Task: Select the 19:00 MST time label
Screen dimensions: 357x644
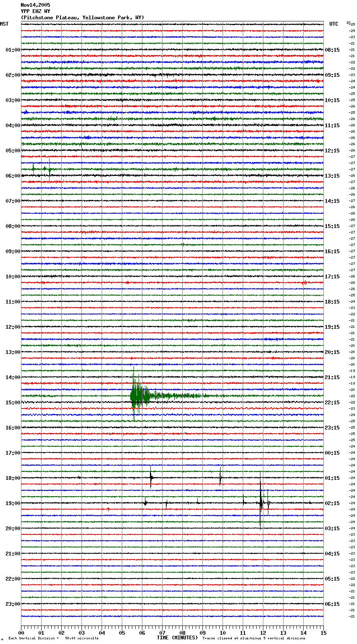Action: pyautogui.click(x=13, y=503)
